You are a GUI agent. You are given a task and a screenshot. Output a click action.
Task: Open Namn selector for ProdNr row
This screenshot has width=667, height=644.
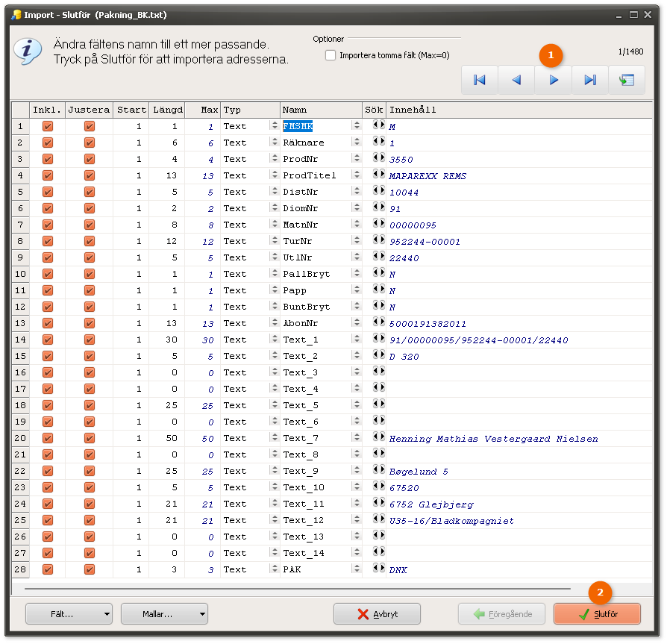pos(357,159)
